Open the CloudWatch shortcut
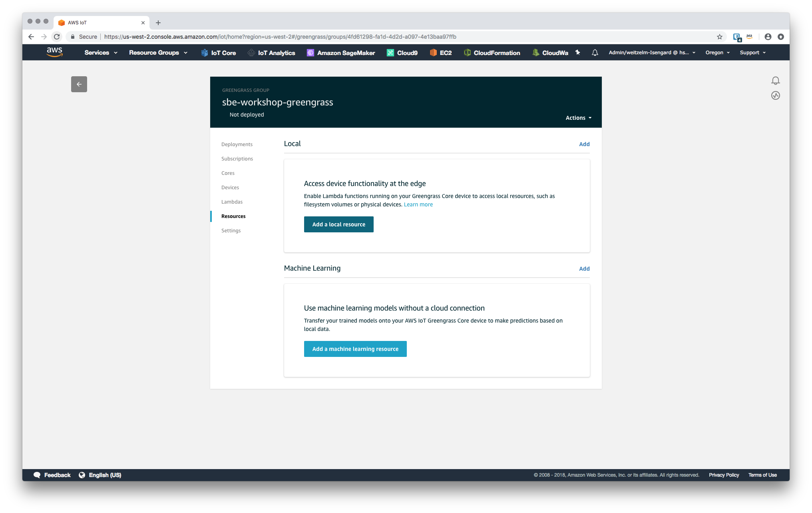 pos(550,53)
